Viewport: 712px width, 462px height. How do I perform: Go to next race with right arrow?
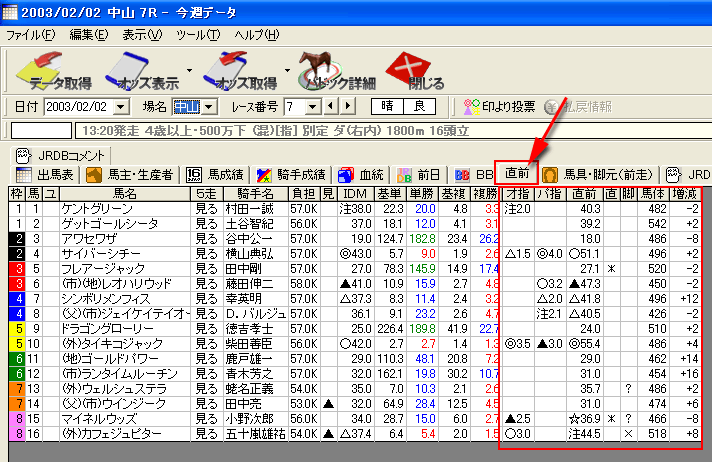(349, 106)
